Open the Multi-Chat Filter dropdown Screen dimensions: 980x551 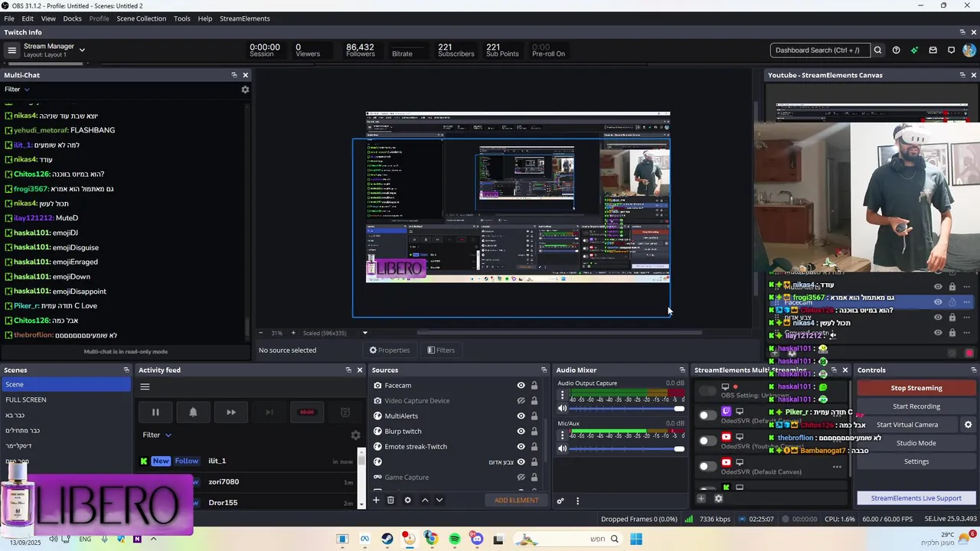(17, 90)
